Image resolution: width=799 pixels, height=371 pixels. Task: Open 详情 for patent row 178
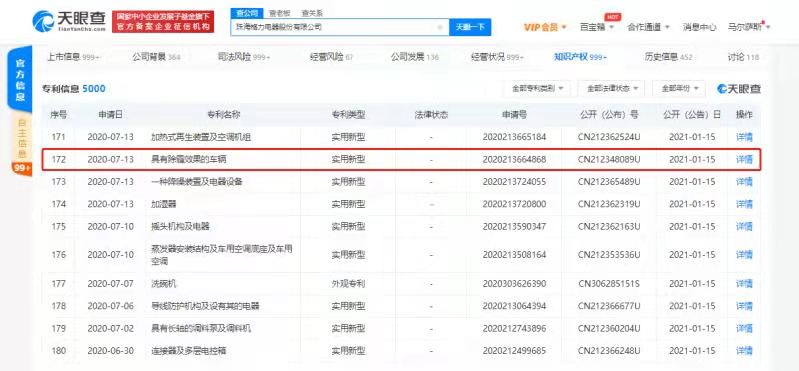coord(744,306)
